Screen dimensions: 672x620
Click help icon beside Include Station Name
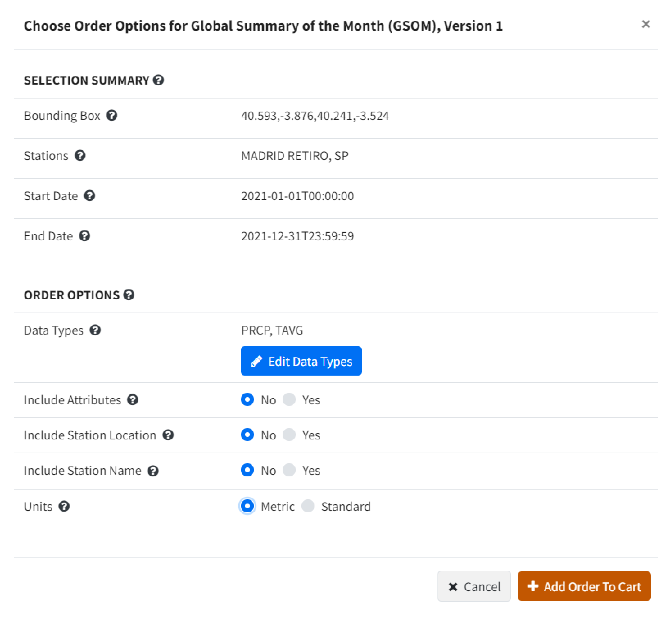(x=153, y=471)
